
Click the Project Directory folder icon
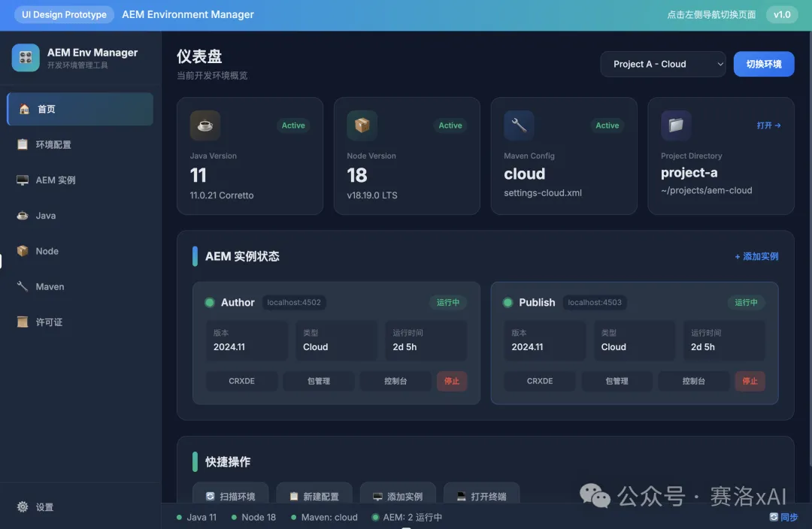(x=676, y=125)
